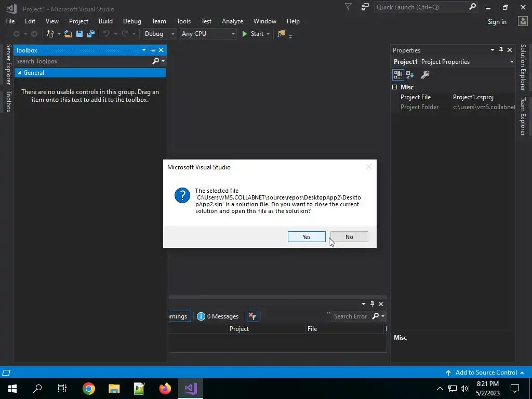Click Yes in the solution dialog
The image size is (532, 399).
point(307,237)
